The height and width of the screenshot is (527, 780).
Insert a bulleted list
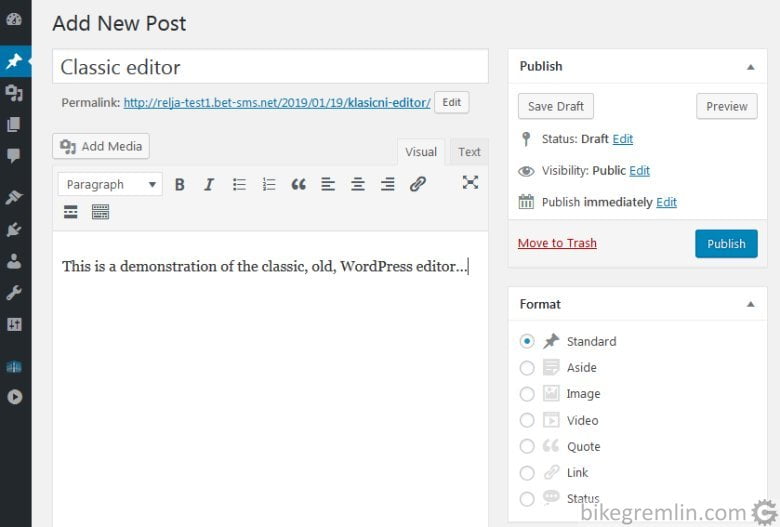(x=239, y=185)
